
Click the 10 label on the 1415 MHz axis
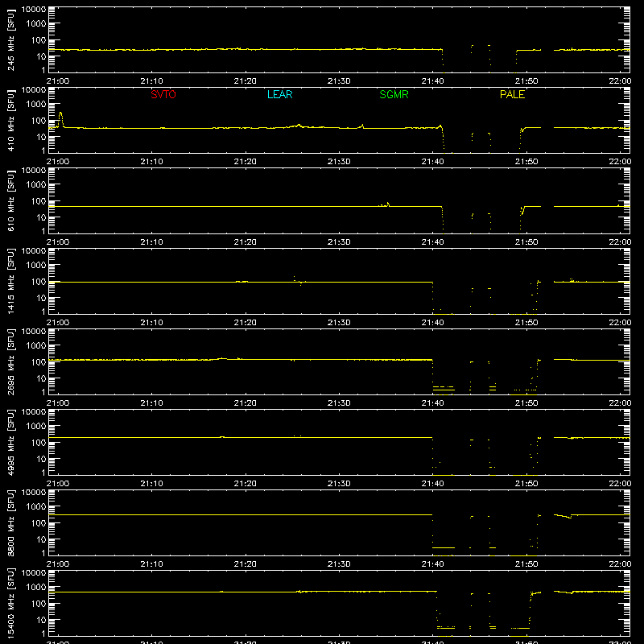pos(41,298)
